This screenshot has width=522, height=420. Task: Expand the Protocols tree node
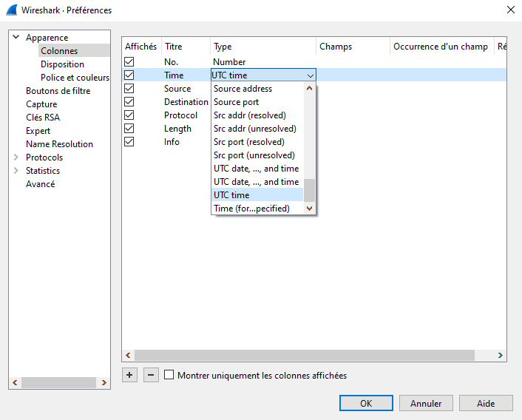16,157
